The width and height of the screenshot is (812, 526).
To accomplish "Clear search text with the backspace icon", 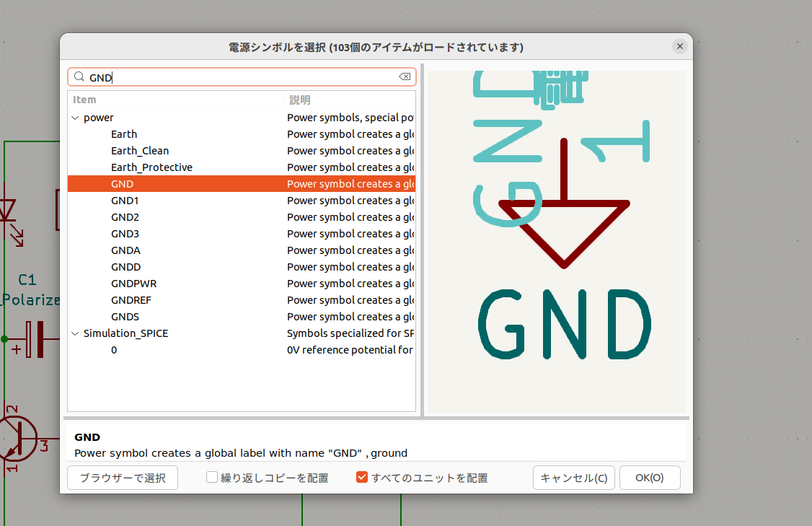I will tap(405, 77).
